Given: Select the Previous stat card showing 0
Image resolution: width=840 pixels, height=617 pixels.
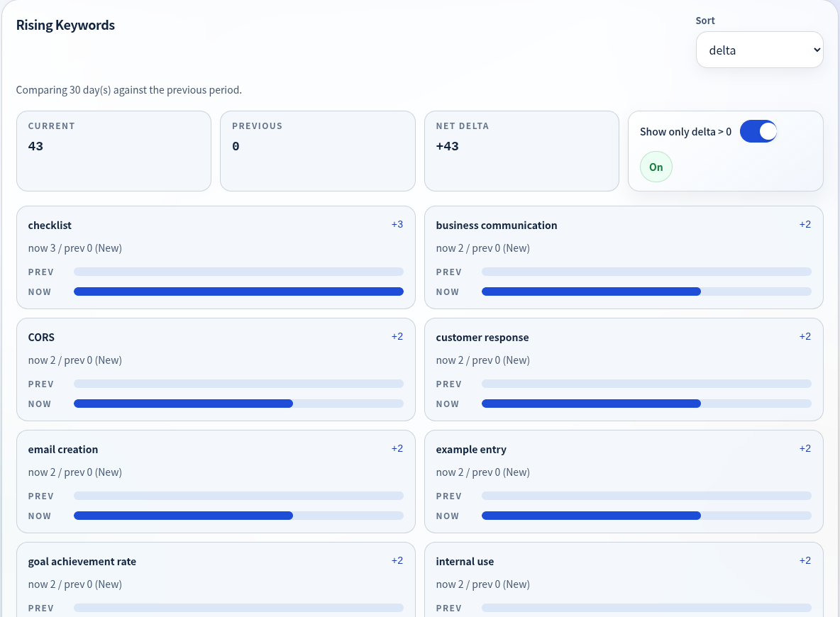Looking at the screenshot, I should coord(318,151).
